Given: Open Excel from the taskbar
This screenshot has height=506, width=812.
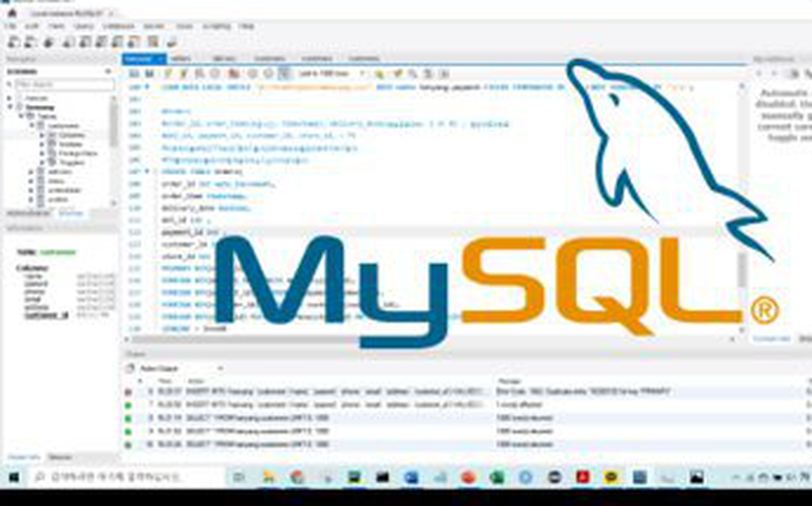Looking at the screenshot, I should pyautogui.click(x=497, y=477).
